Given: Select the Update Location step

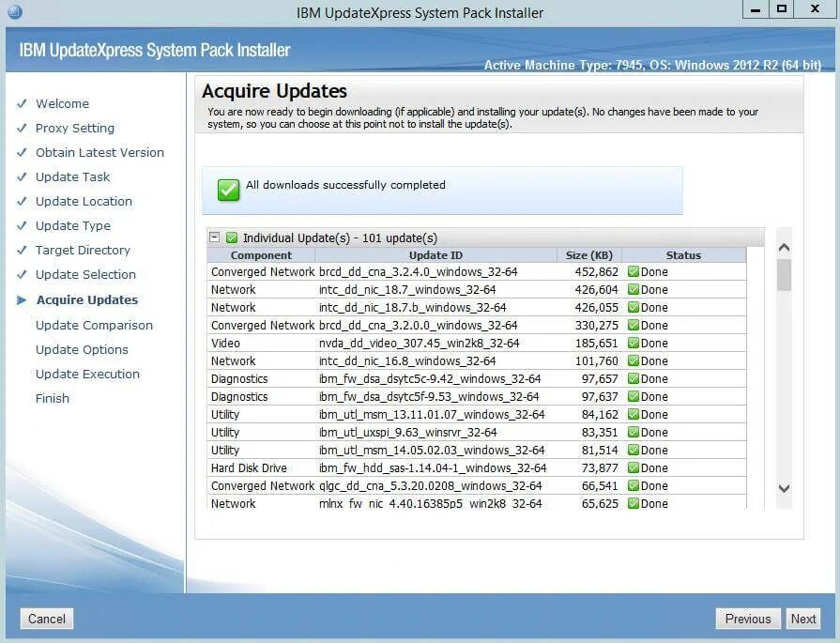Looking at the screenshot, I should pyautogui.click(x=84, y=201).
